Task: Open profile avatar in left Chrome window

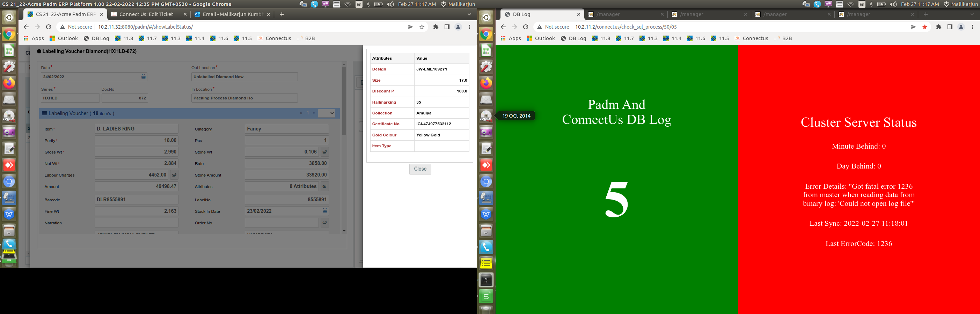Action: 458,27
